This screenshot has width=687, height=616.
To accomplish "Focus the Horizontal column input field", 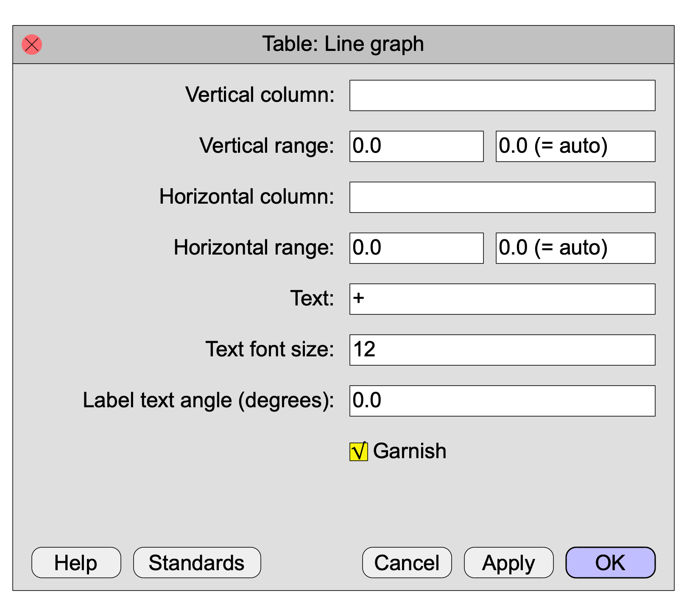I will pos(502,197).
